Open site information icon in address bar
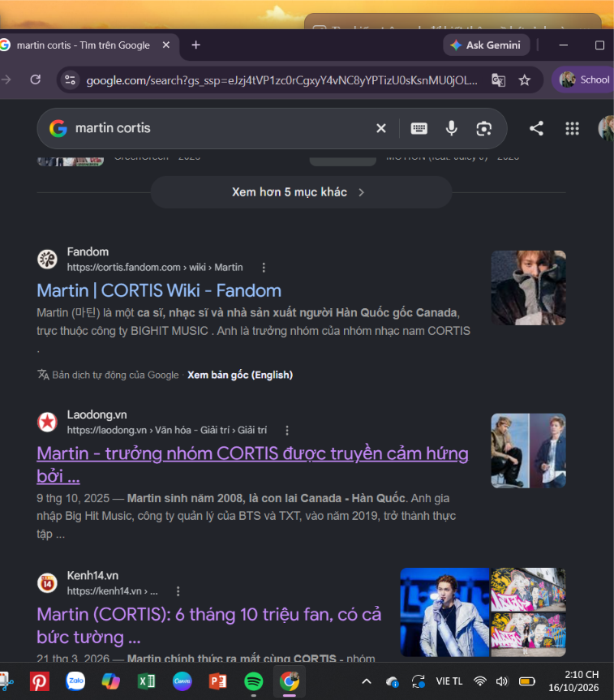This screenshot has height=700, width=614. pos(70,80)
